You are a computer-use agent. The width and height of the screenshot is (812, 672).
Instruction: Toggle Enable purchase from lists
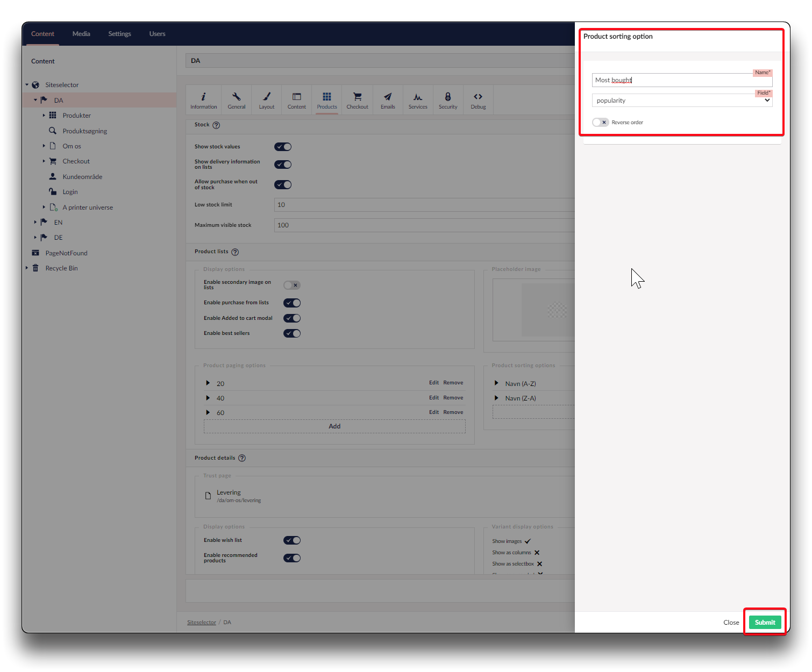(x=292, y=303)
